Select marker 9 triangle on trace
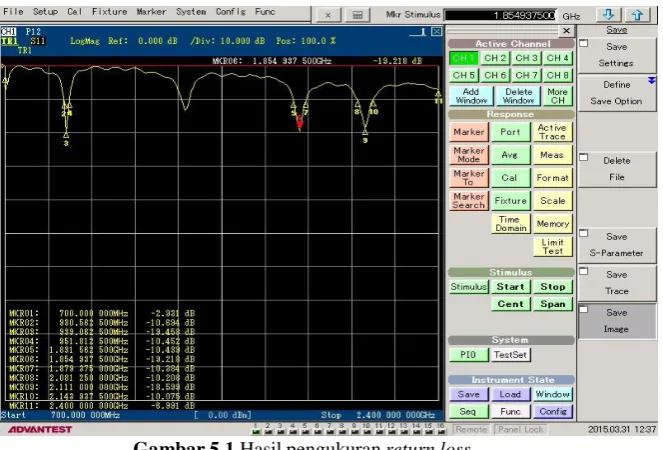This screenshot has height=450, width=663. [x=365, y=133]
